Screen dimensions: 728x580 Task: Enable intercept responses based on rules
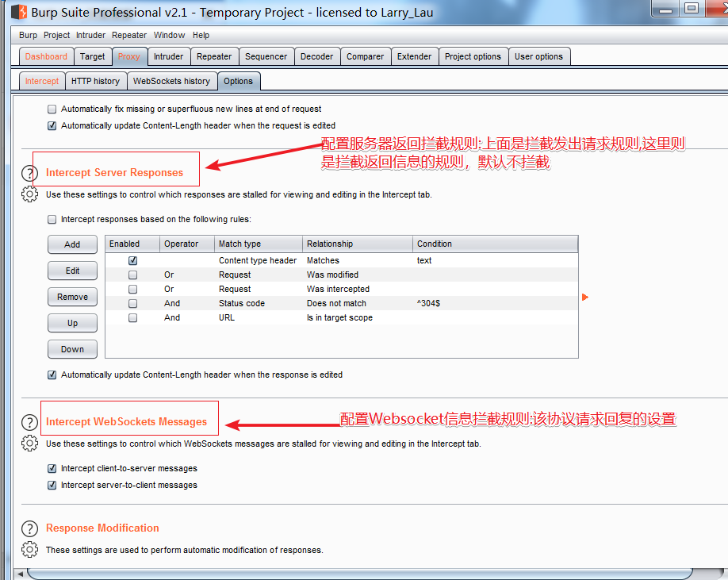coord(52,219)
